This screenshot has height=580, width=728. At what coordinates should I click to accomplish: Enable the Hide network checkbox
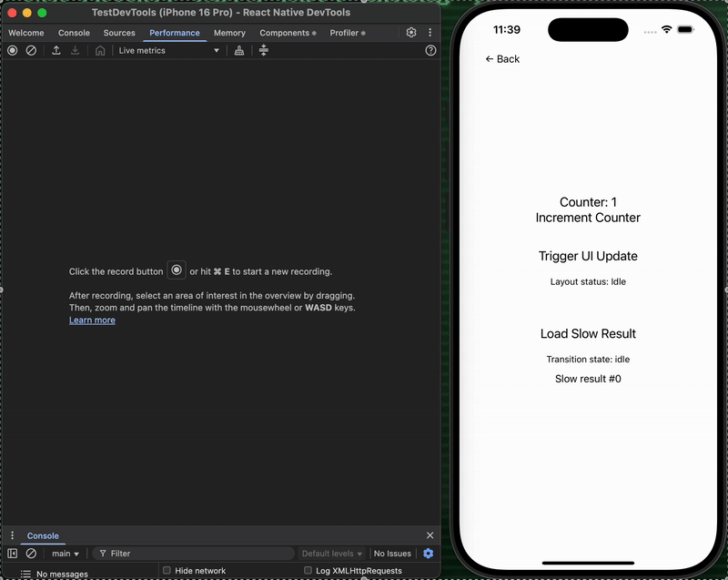click(167, 571)
